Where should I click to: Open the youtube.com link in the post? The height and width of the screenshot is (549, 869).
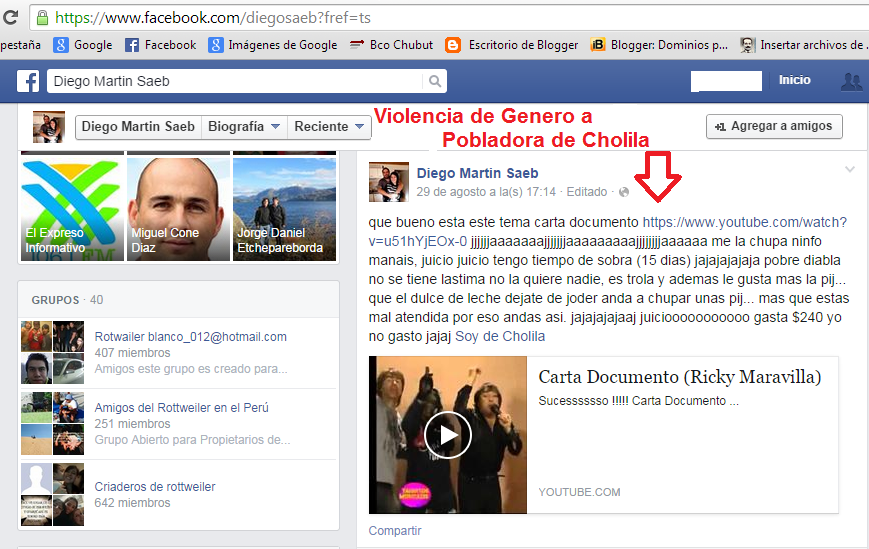[744, 222]
